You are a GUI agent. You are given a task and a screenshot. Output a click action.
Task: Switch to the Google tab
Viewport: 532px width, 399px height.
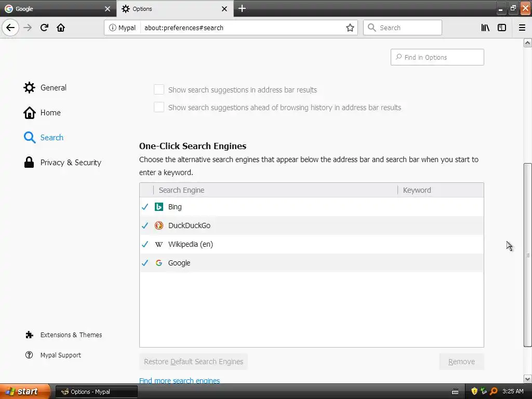tap(58, 8)
